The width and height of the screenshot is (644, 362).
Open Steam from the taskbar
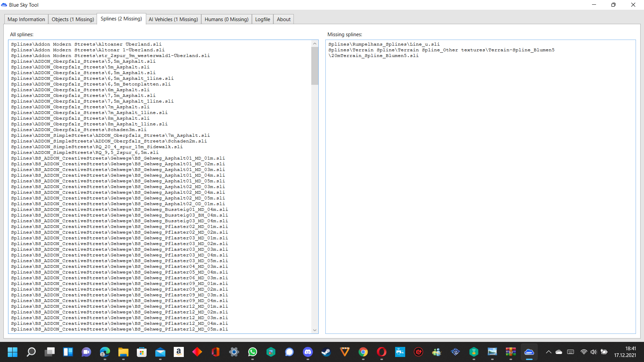[326, 352]
